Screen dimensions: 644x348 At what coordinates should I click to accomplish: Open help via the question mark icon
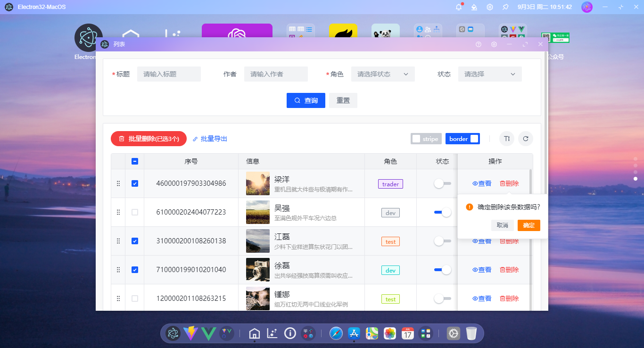tap(478, 44)
